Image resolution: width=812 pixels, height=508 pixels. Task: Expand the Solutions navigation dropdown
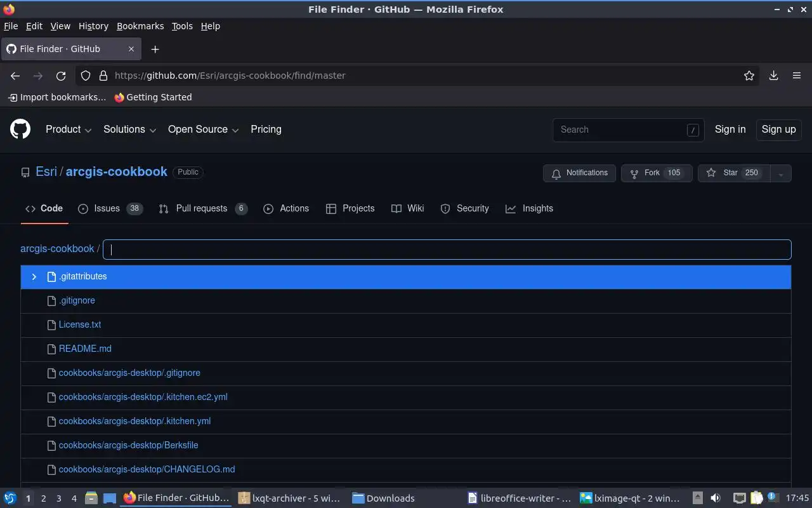129,130
